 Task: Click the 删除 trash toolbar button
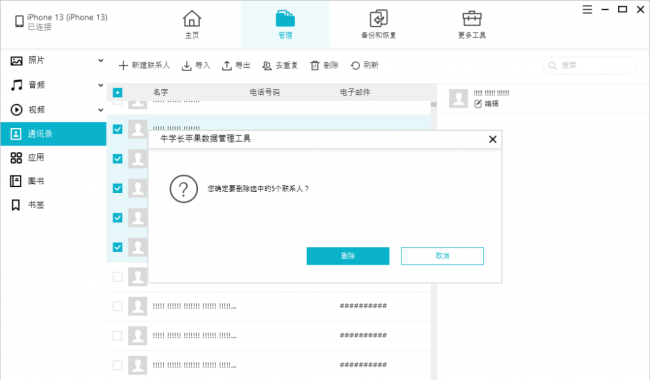coord(324,65)
